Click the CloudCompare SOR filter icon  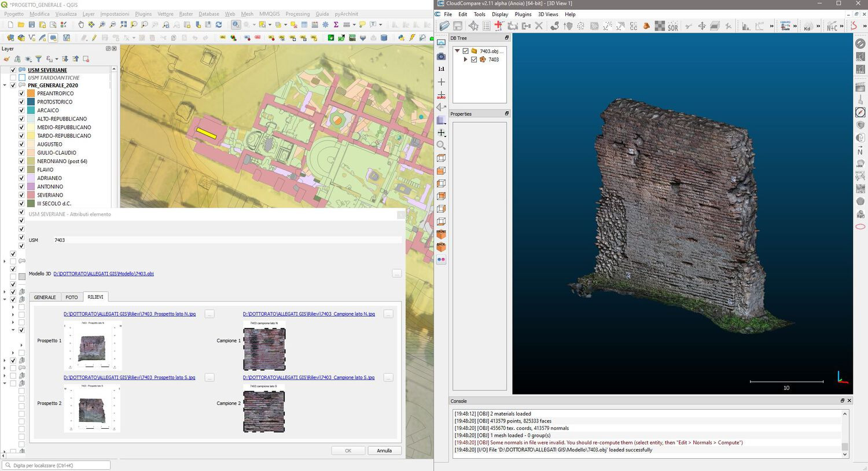(x=672, y=26)
